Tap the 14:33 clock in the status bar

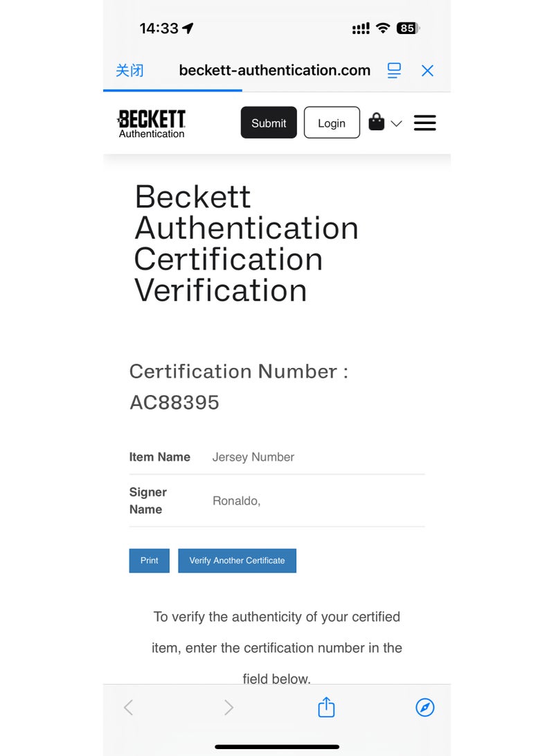pyautogui.click(x=159, y=28)
